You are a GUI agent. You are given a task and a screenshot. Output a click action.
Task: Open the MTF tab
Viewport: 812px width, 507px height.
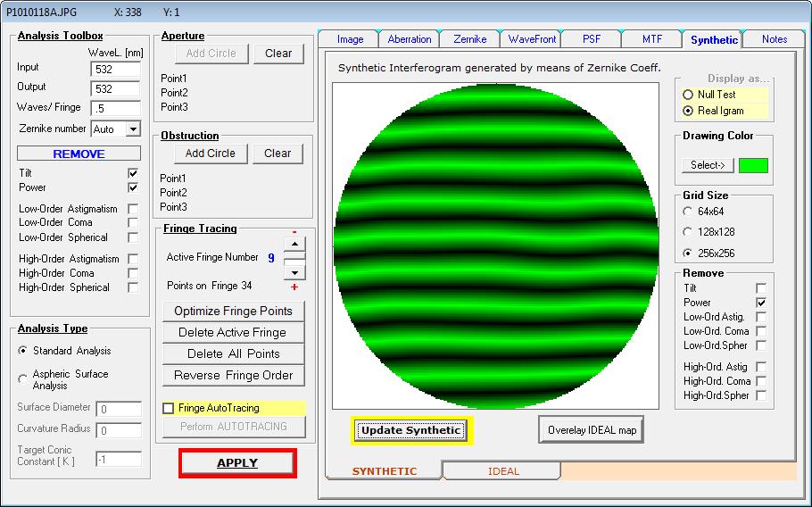652,39
